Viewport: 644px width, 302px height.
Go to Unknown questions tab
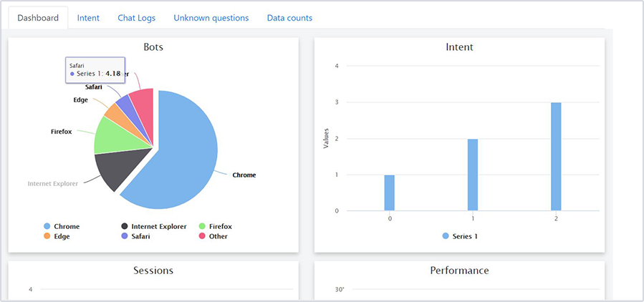click(x=211, y=18)
